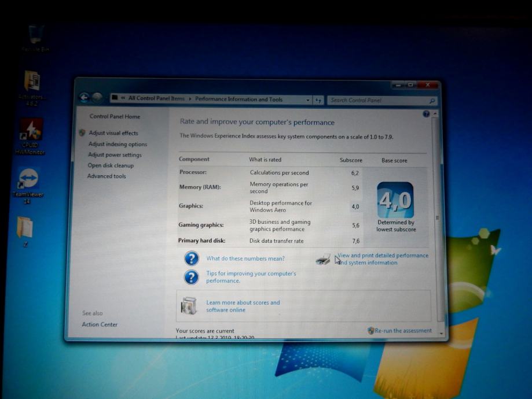Click the Processor subscore 6,2
Screen dimensions: 532x399
coord(355,173)
